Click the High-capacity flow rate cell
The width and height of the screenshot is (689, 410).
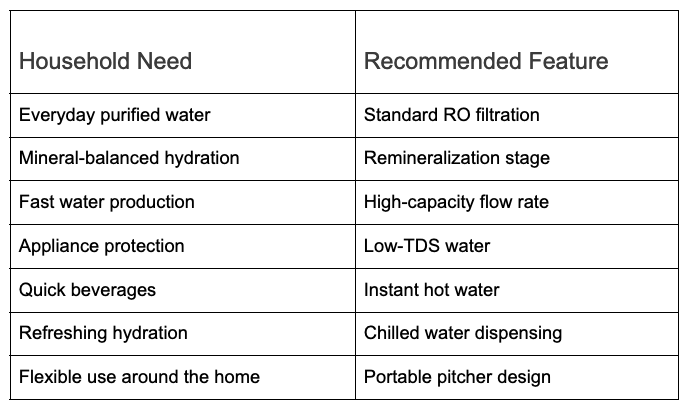coord(517,203)
